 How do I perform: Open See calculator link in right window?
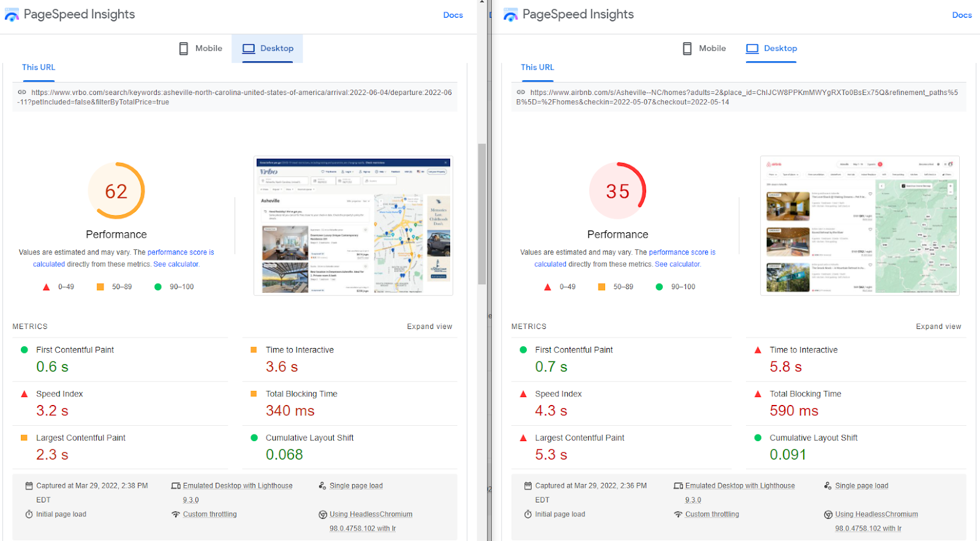(677, 265)
